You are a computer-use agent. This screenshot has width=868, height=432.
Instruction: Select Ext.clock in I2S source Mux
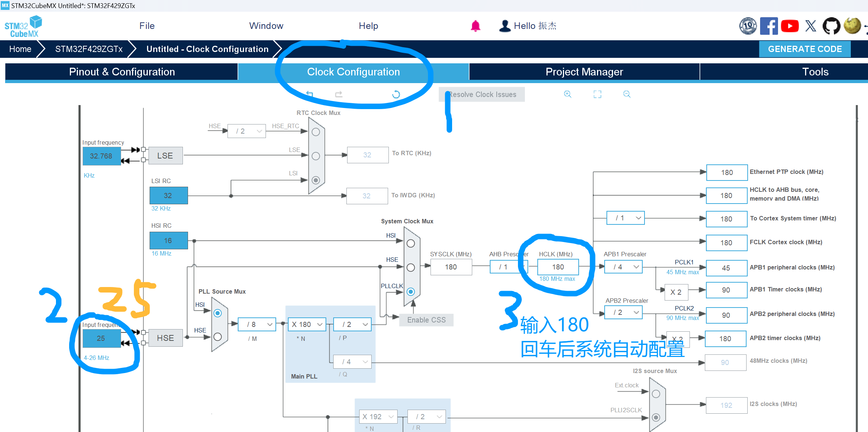point(656,394)
